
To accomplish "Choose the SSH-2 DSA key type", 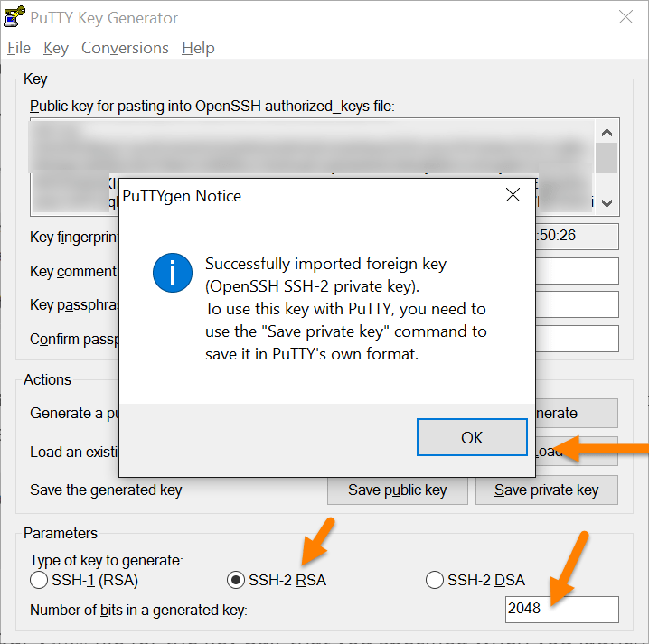I will coord(434,580).
